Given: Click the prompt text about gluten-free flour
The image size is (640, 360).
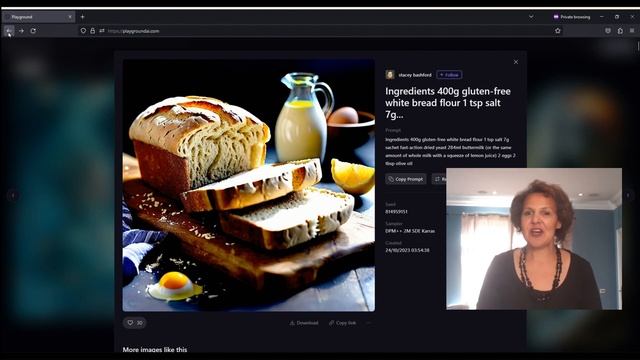Looking at the screenshot, I should pos(451,151).
